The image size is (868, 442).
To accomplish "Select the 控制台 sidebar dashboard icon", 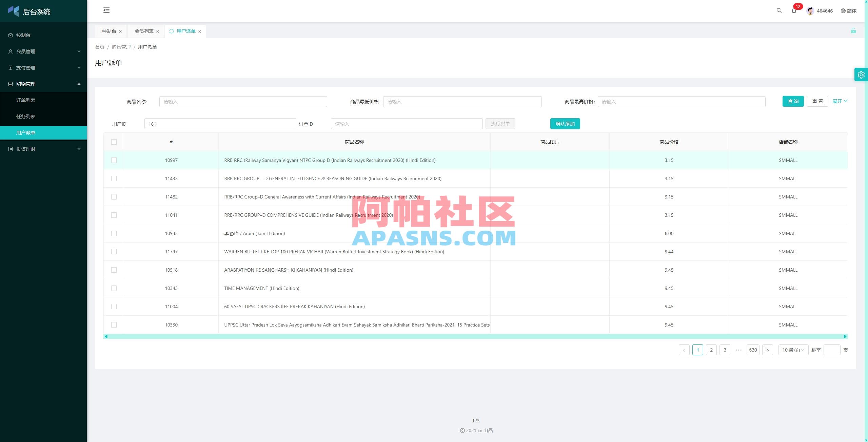I will tap(10, 35).
